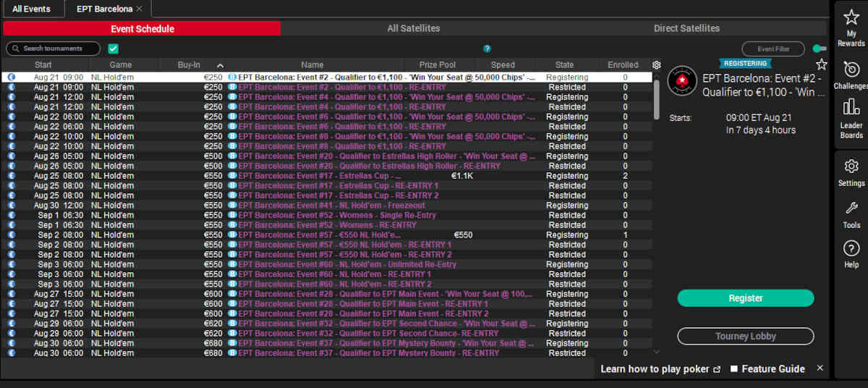Open the Feature Guide link
868x388 pixels.
[767, 368]
